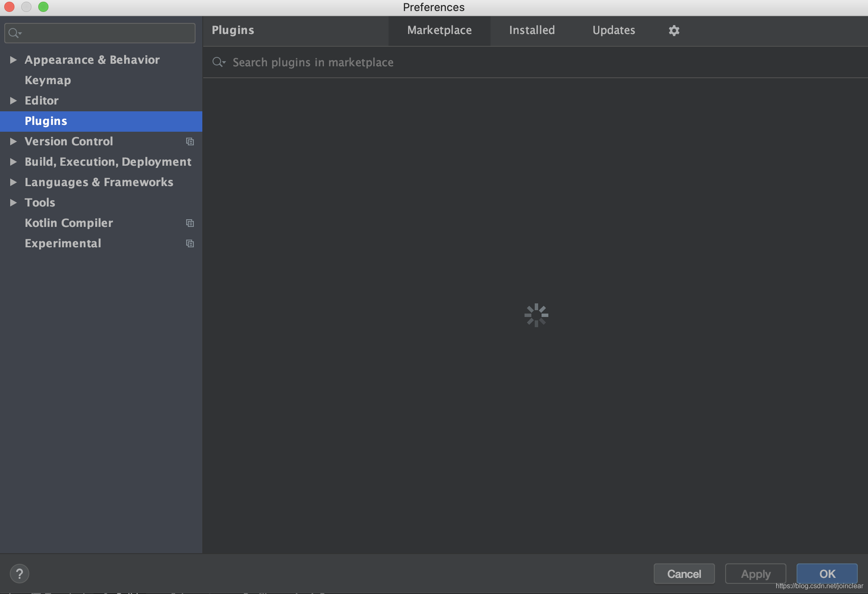Click the Cancel button
The height and width of the screenshot is (594, 868).
pyautogui.click(x=684, y=573)
